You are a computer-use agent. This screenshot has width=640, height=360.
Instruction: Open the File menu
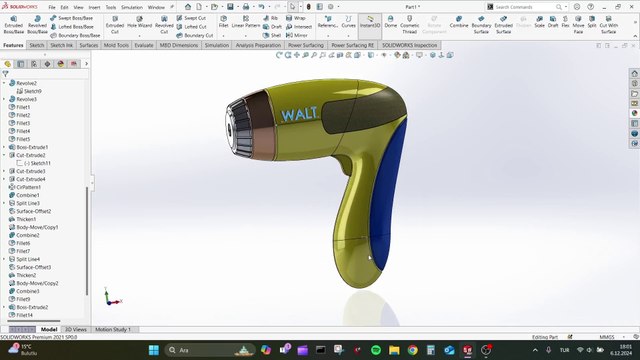click(x=52, y=7)
